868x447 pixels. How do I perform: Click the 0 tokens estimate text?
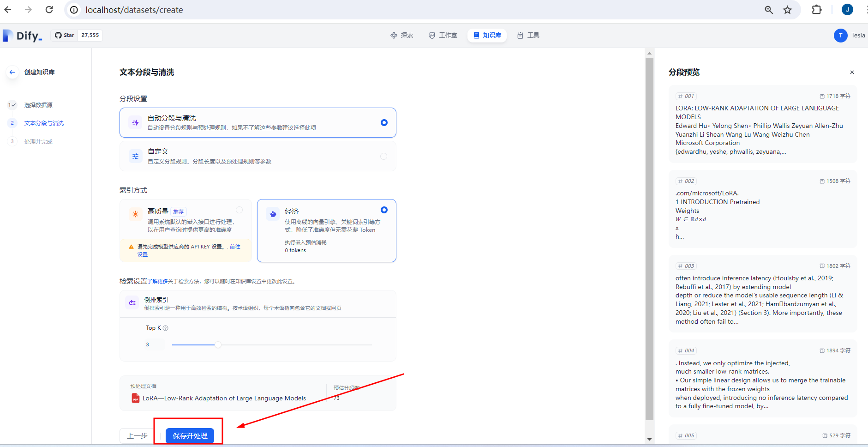coord(295,250)
